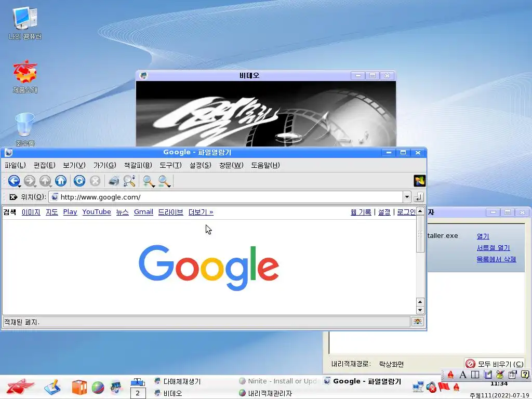Follow the 더보기 » link

(x=201, y=212)
